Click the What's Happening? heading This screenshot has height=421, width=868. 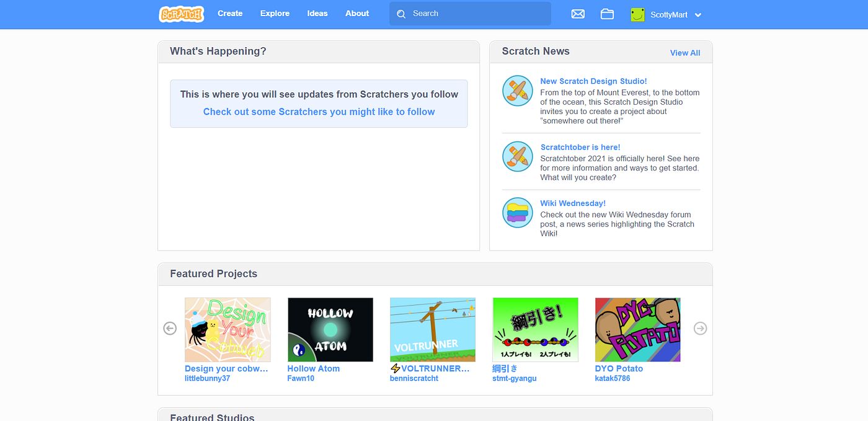218,51
